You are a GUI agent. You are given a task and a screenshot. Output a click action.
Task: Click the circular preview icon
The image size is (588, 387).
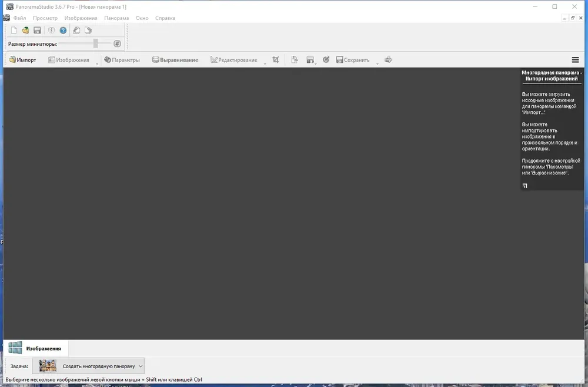tap(326, 59)
